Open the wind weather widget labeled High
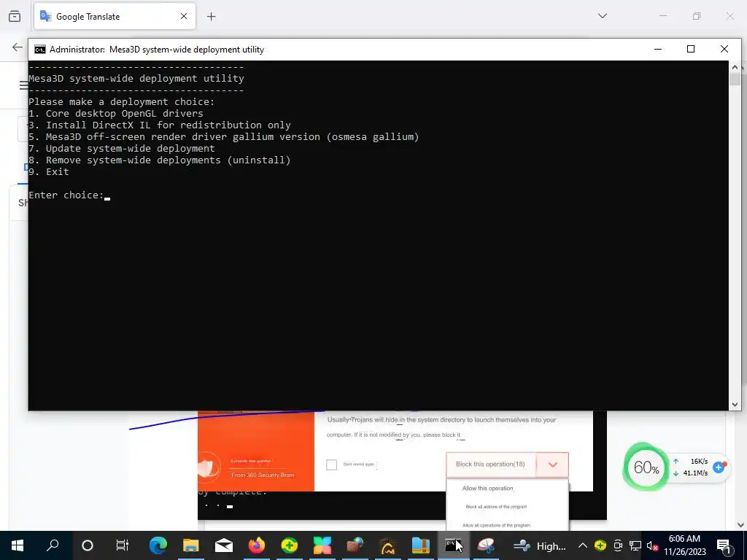747x560 pixels. pyautogui.click(x=539, y=545)
